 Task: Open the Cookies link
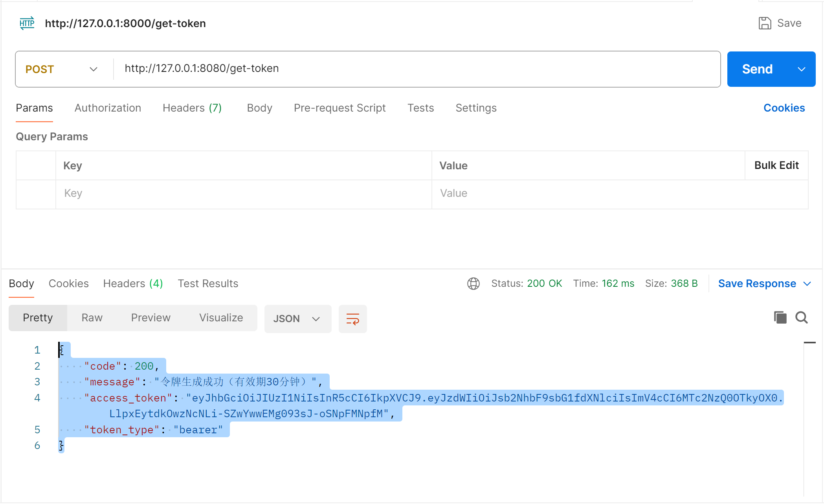pyautogui.click(x=784, y=108)
